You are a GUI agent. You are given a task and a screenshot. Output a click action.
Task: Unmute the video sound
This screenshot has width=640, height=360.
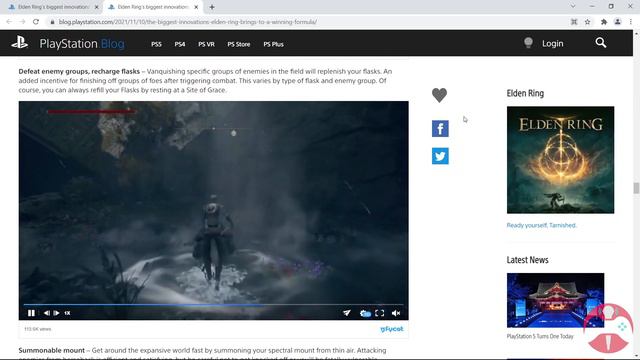click(396, 313)
